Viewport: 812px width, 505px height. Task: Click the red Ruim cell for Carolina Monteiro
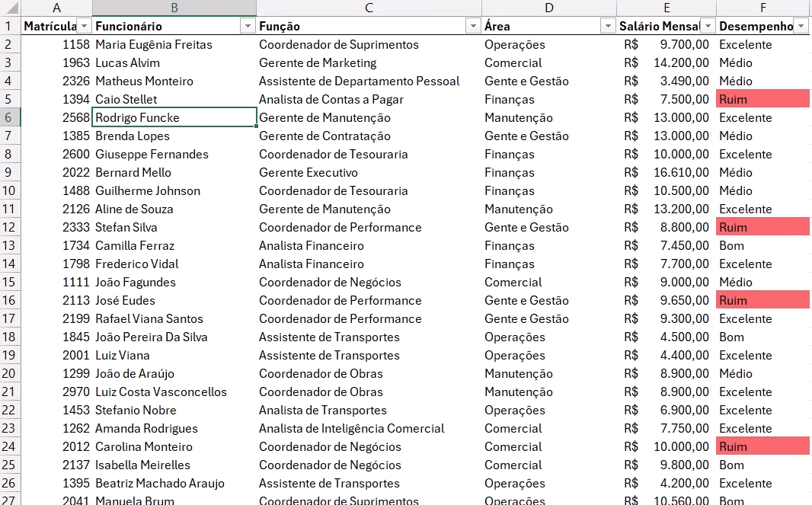[x=762, y=446]
